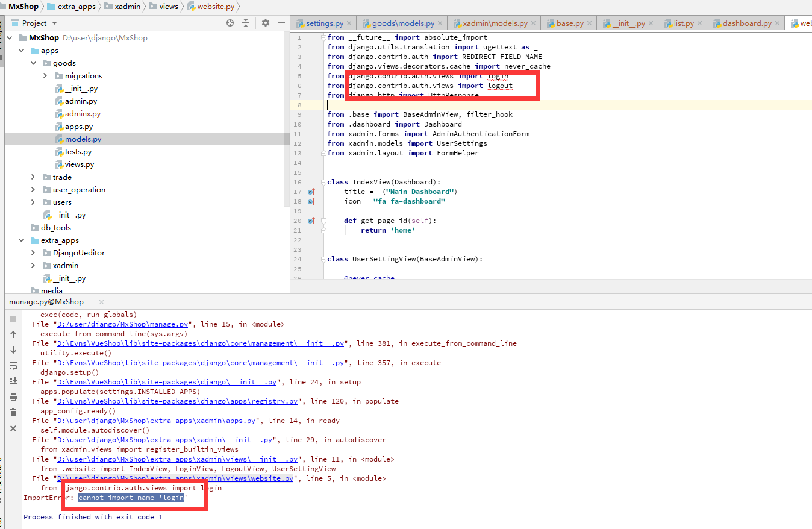
Task: Clear all console output with trash icon
Action: coord(13,413)
